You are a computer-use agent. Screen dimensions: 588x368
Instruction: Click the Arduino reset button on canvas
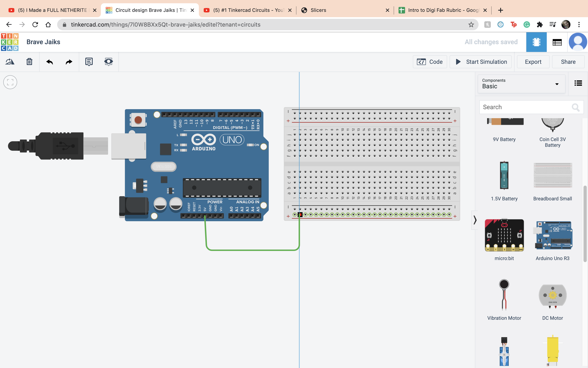[138, 120]
